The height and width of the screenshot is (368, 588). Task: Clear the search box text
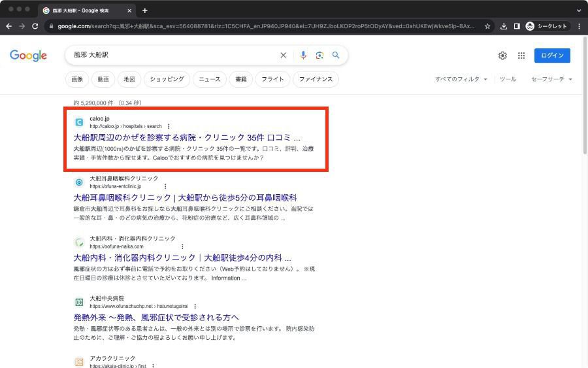[283, 56]
